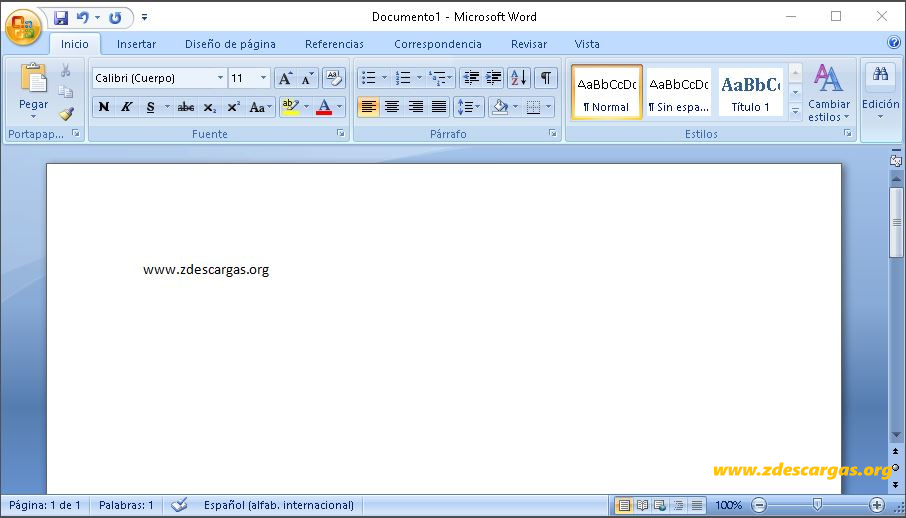Zoom in with the plus button
The width and height of the screenshot is (906, 518).
click(877, 505)
